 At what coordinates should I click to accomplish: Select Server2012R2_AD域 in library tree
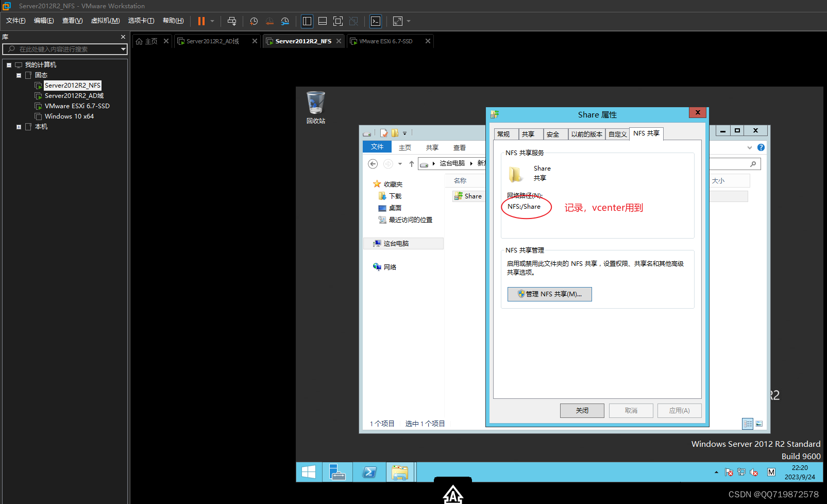(x=74, y=96)
